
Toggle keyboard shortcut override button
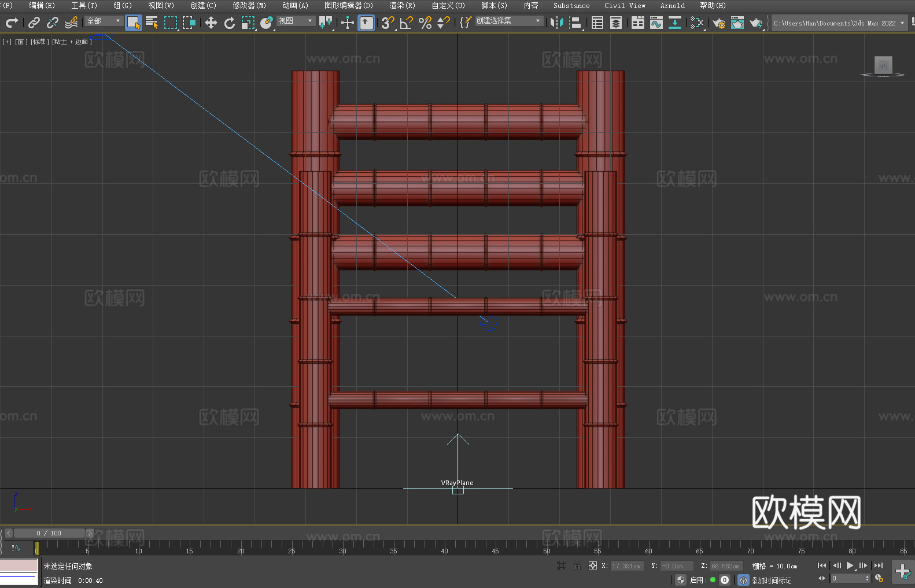pos(367,23)
